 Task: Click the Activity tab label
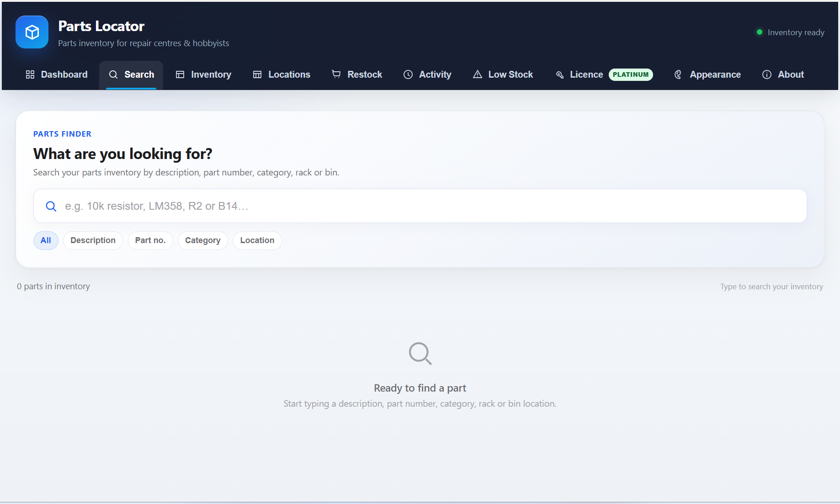coord(435,74)
